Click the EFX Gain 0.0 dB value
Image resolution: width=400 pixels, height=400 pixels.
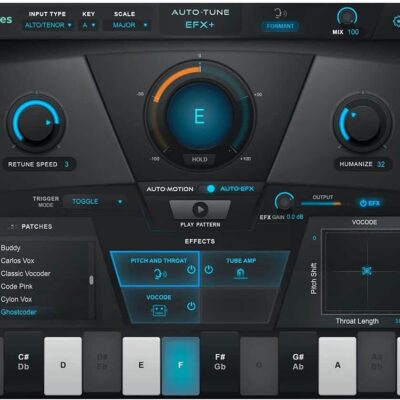pyautogui.click(x=295, y=217)
